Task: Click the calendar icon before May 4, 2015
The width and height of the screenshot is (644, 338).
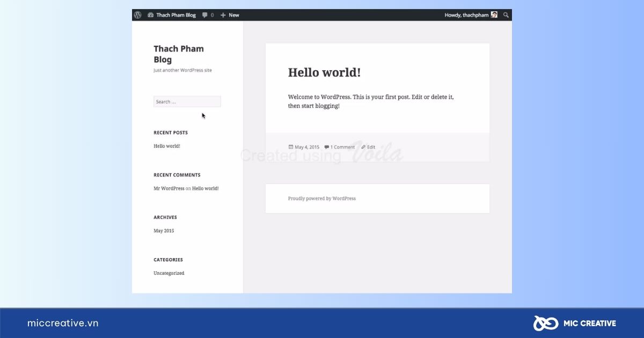Action: click(x=291, y=147)
